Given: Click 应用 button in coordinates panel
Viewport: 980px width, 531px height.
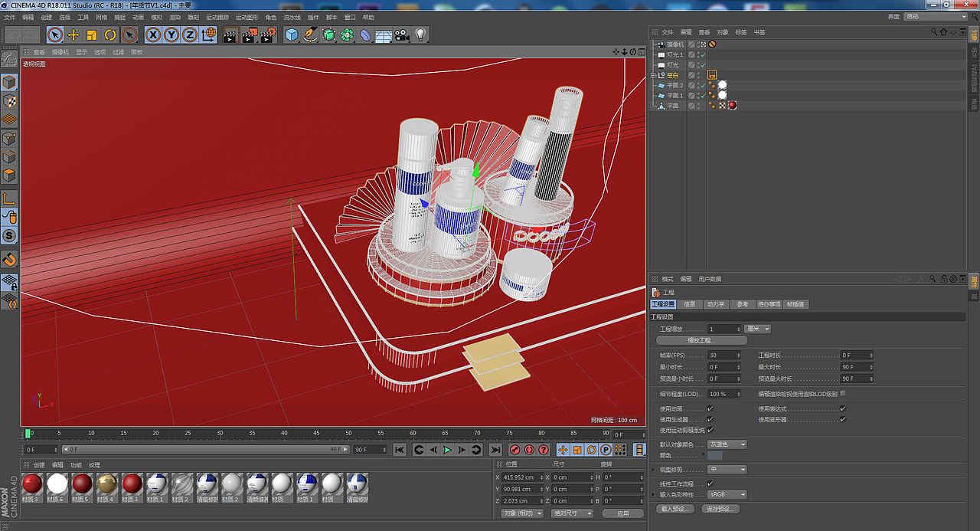Looking at the screenshot, I should coord(622,513).
